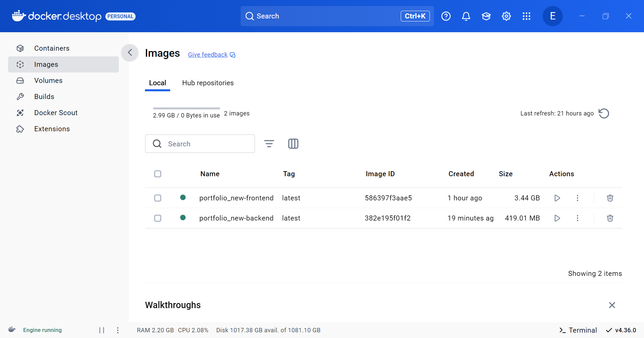Image resolution: width=644 pixels, height=338 pixels.
Task: Click Engine running status
Action: coord(42,330)
